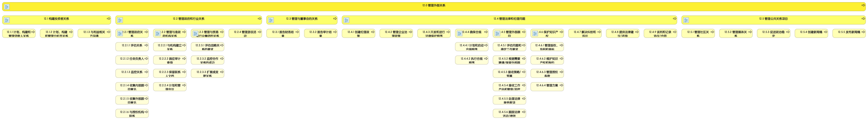Select the 12.5.2 管理媒体关系 box
868x120 pixels.
[736, 33]
